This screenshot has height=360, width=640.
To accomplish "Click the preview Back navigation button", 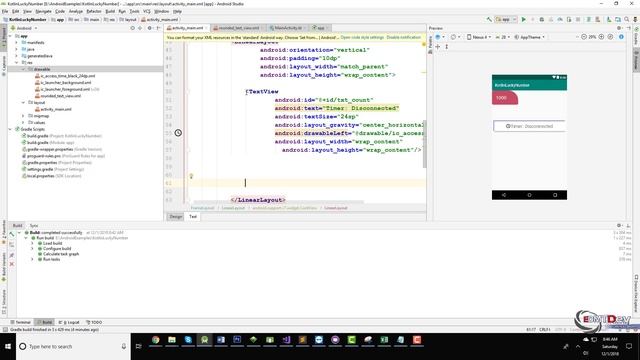I will pyautogui.click(x=504, y=195).
